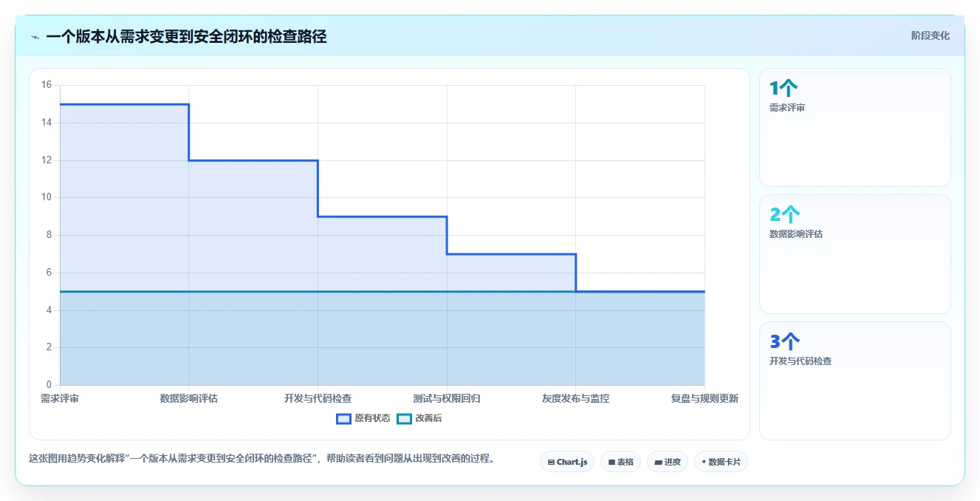This screenshot has width=980, height=501.
Task: Click the 表格 tag chip
Action: (x=621, y=462)
